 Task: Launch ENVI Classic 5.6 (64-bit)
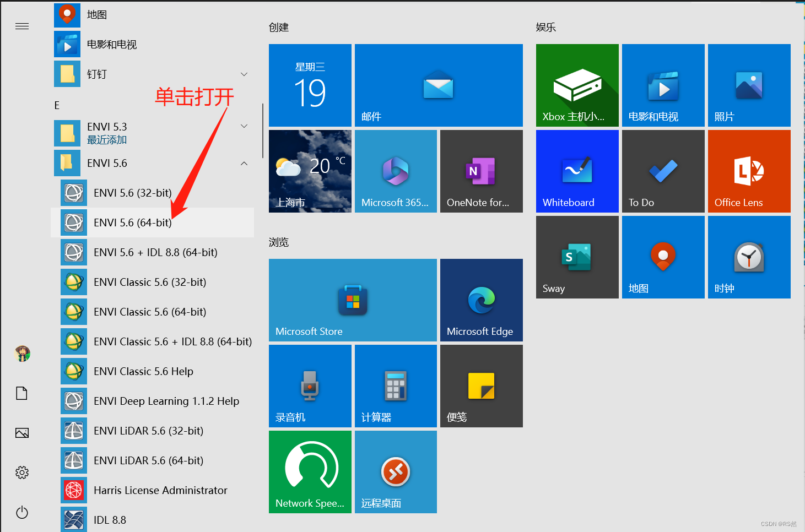[152, 312]
